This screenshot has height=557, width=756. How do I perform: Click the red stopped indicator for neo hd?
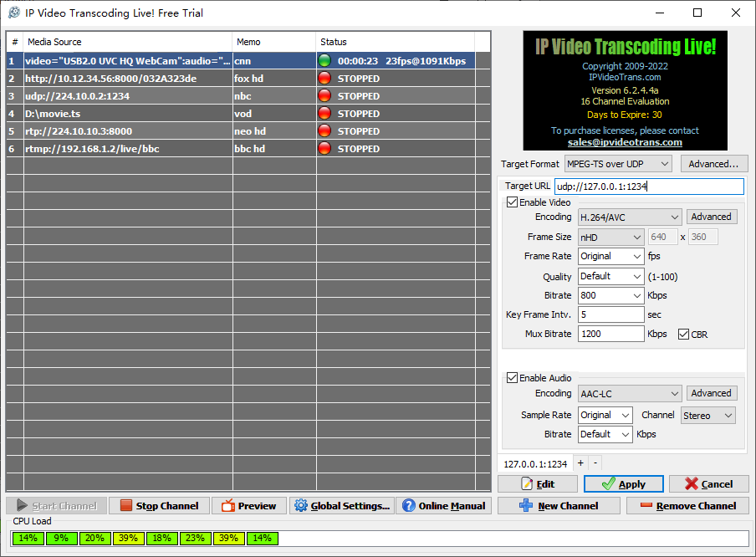(x=324, y=131)
